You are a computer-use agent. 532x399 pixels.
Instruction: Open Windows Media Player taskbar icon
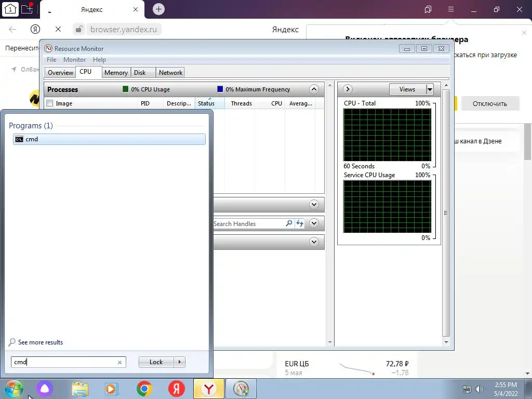click(111, 389)
